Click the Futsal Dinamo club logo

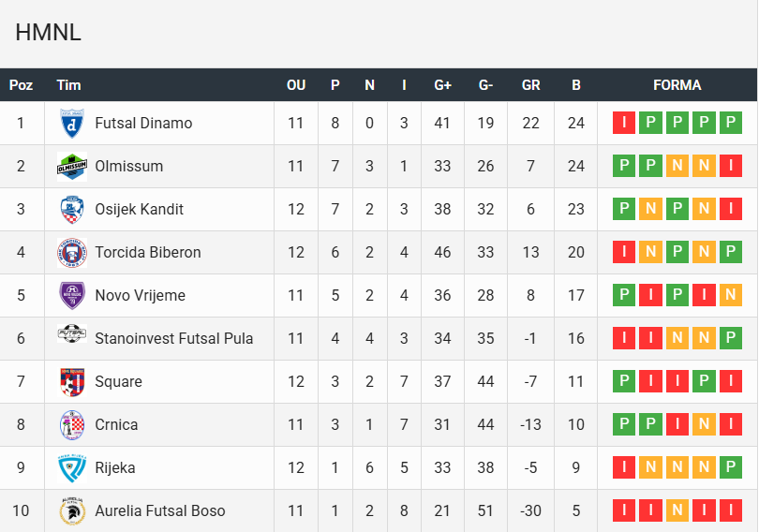pos(72,123)
